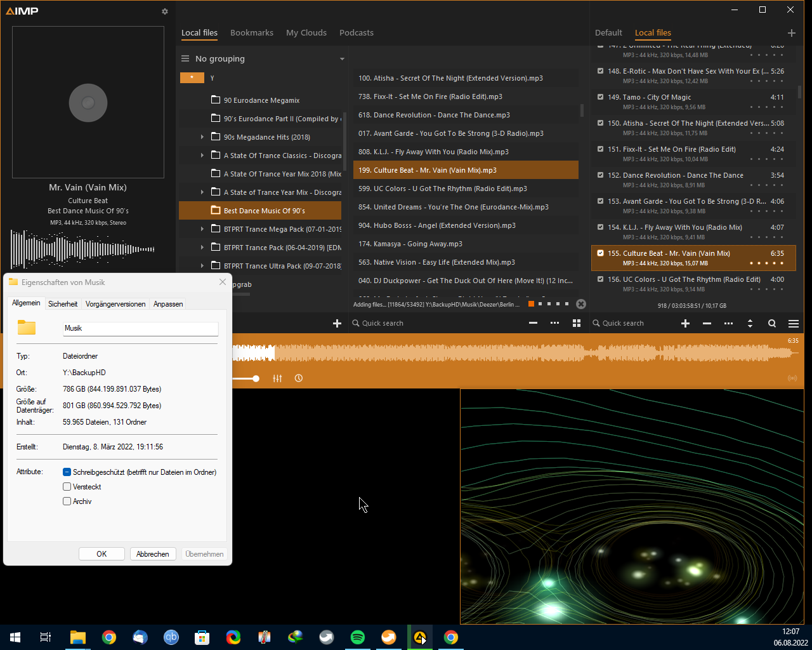
Task: Switch to the Bookmarks tab
Action: (x=252, y=33)
